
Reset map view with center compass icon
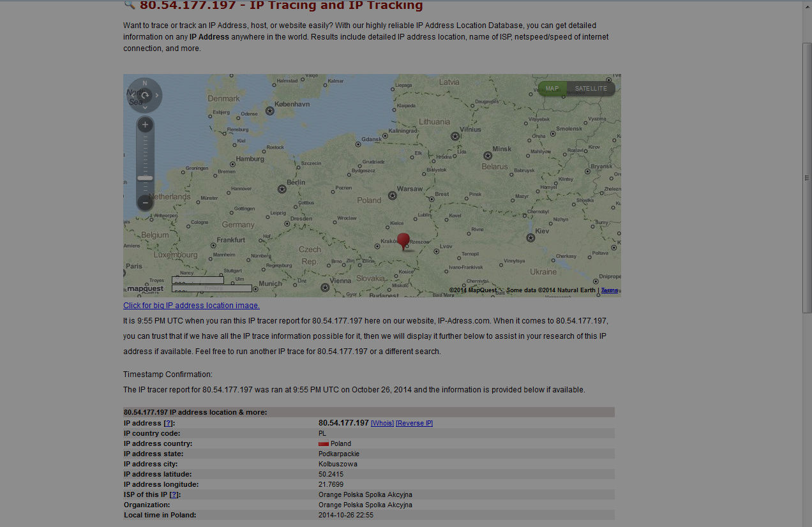144,96
